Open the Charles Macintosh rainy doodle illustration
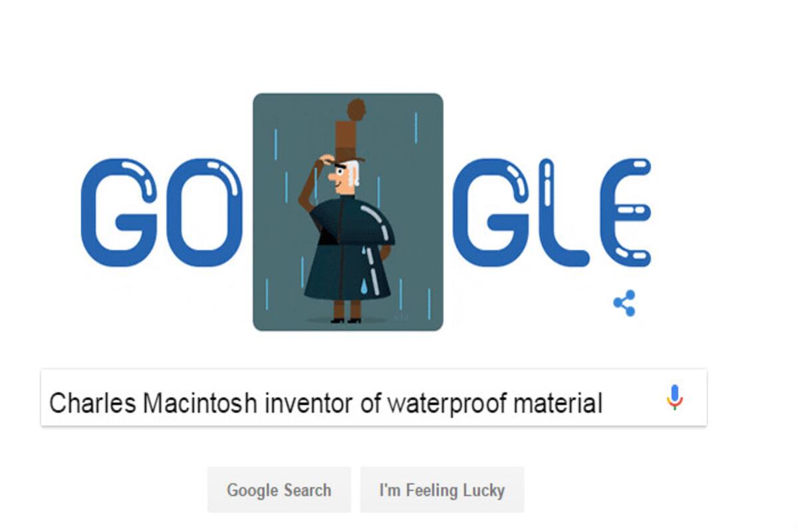The width and height of the screenshot is (798, 532). [348, 212]
